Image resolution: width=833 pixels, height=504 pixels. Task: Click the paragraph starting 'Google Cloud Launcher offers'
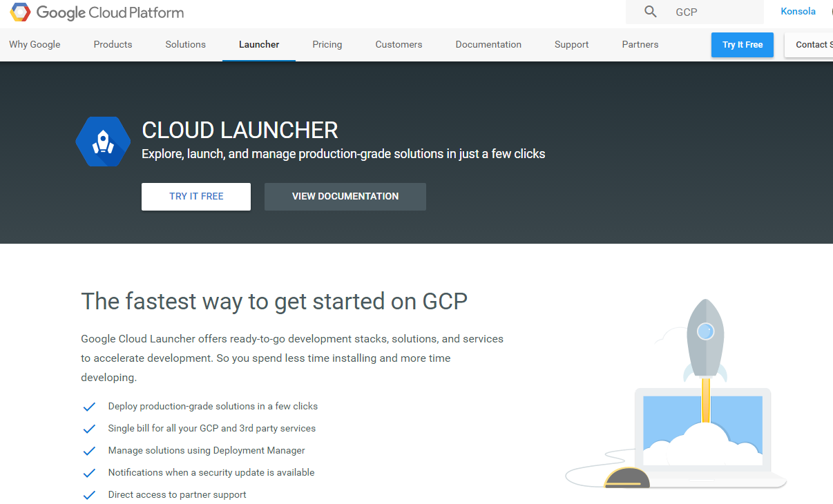click(x=292, y=358)
